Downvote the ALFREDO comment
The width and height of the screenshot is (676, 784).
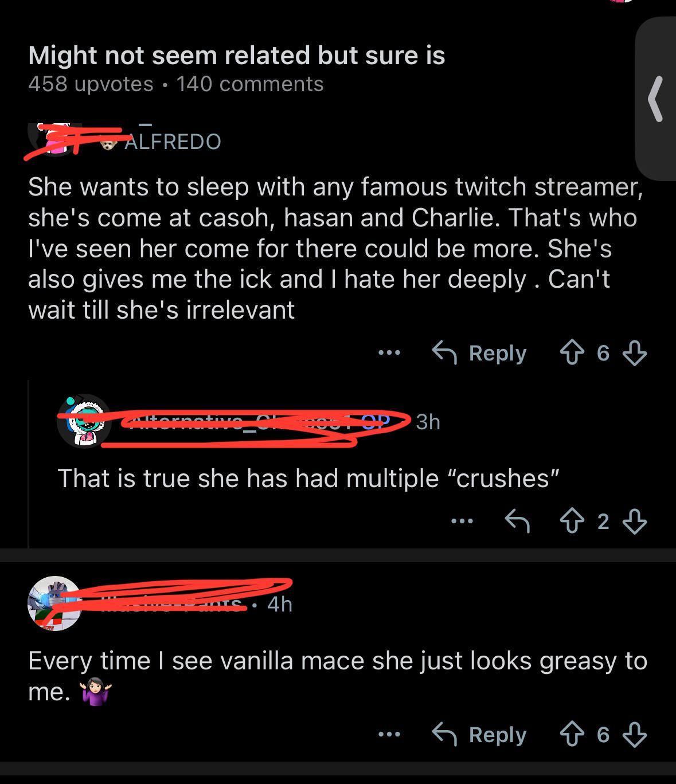point(635,353)
